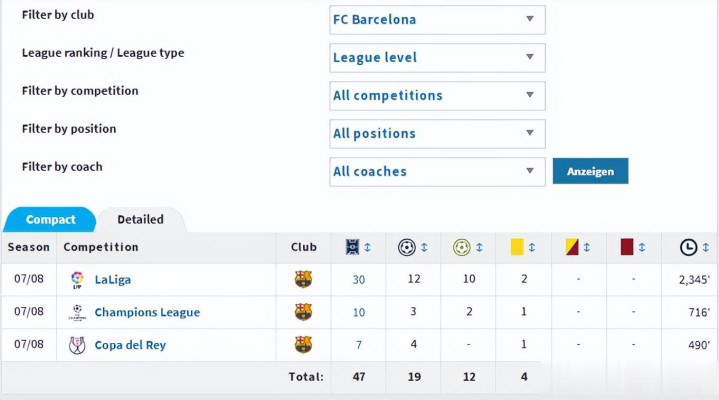Click the red card column icon
Screen dimensions: 719x400
[x=627, y=247]
